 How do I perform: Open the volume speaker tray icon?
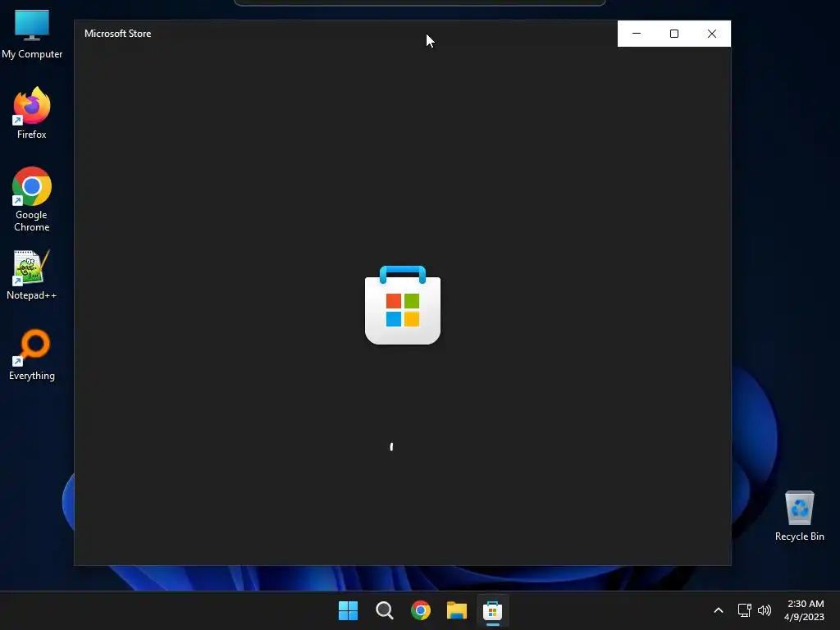765,610
